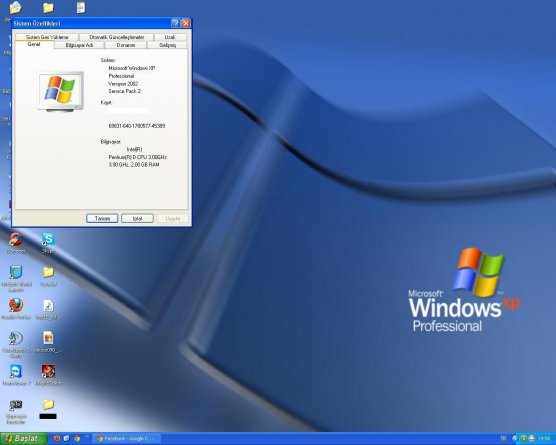
Task: Select the orange image file icon on desktop
Action: pyautogui.click(x=48, y=338)
